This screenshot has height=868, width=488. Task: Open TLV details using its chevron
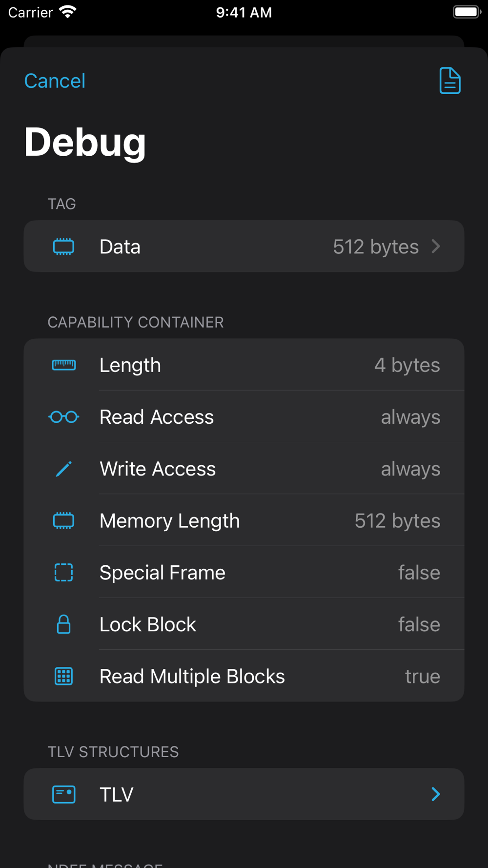[x=436, y=794]
